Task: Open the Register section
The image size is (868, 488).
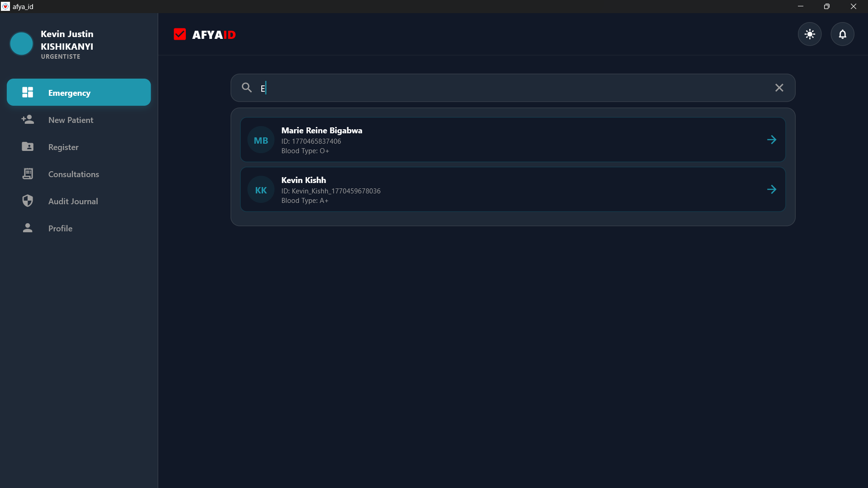Action: pos(63,147)
